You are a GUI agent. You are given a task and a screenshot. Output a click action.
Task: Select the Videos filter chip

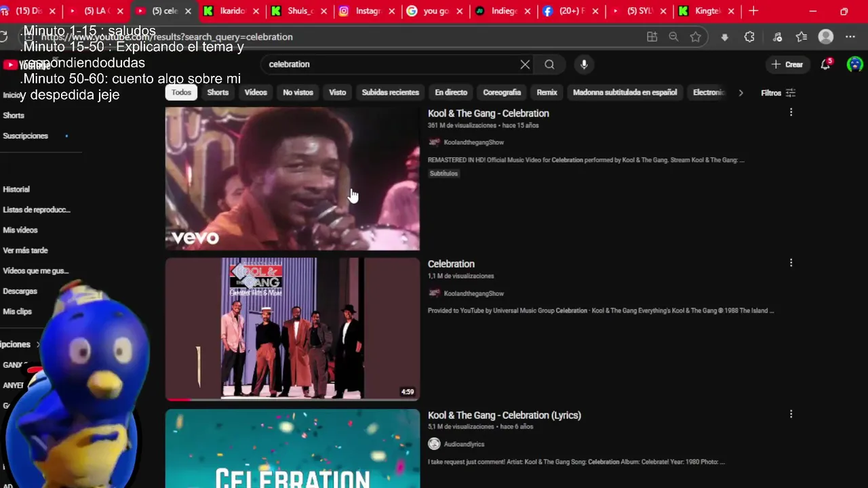tap(256, 92)
